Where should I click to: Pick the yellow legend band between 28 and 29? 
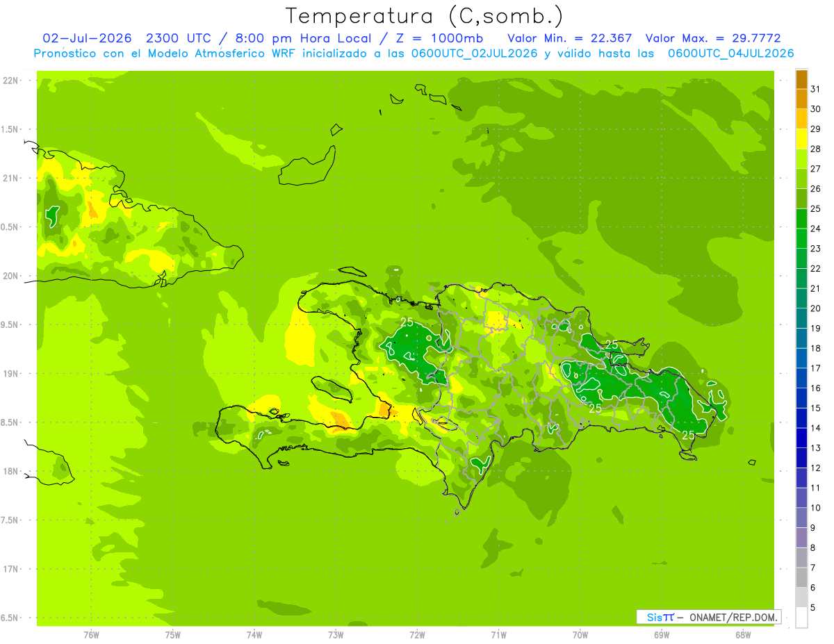(x=801, y=139)
